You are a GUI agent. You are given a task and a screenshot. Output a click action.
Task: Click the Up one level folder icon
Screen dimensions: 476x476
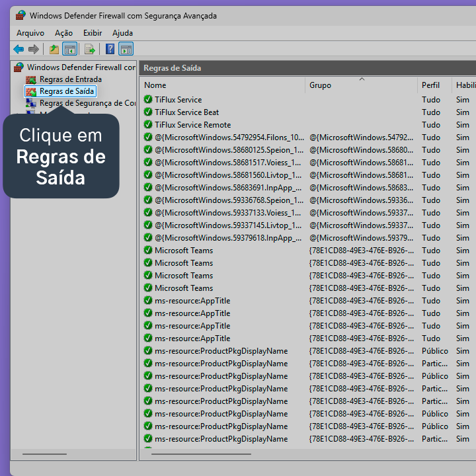54,49
